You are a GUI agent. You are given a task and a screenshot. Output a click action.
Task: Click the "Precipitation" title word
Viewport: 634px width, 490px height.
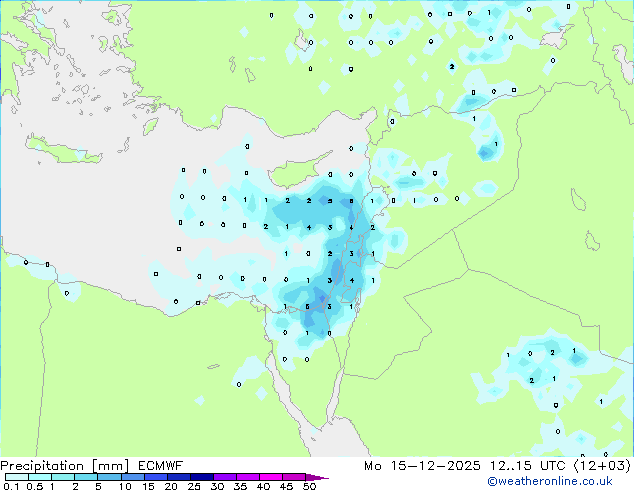pos(42,466)
